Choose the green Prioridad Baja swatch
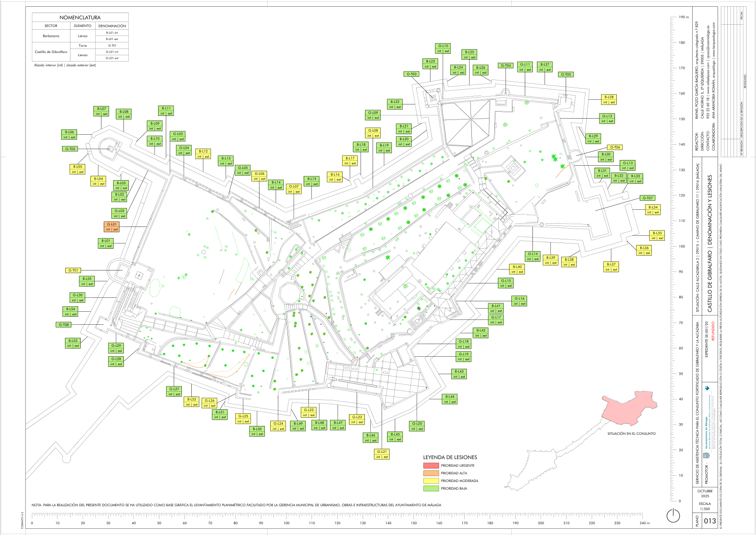This screenshot has width=756, height=535. click(x=431, y=488)
